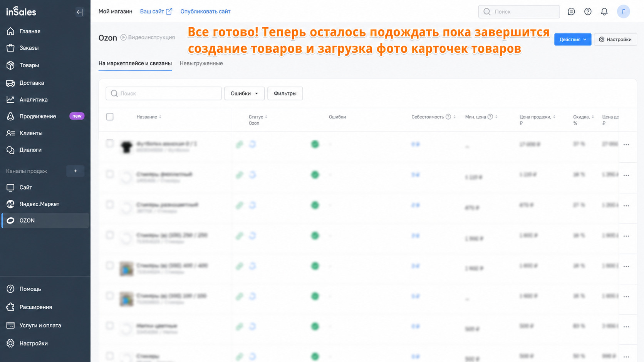Viewport: 644px width, 362px height.
Task: Sort by Скидка, % column
Action: 584,120
